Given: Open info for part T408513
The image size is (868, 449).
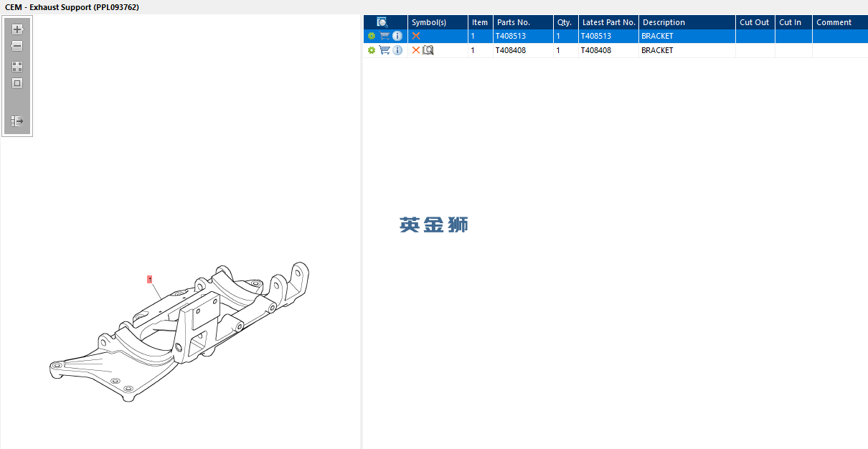Looking at the screenshot, I should [397, 36].
